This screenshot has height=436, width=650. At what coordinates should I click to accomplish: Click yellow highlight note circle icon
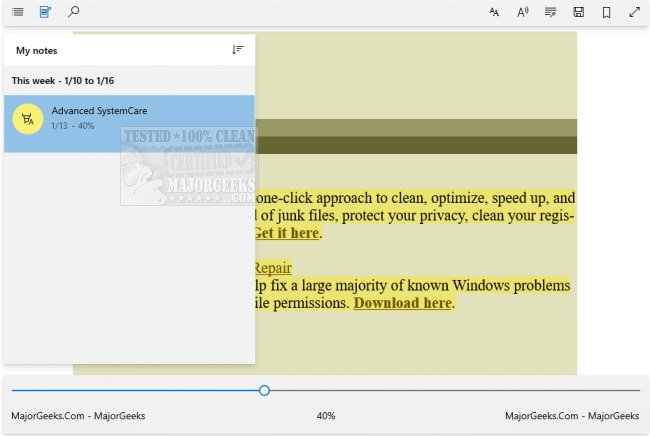click(28, 119)
